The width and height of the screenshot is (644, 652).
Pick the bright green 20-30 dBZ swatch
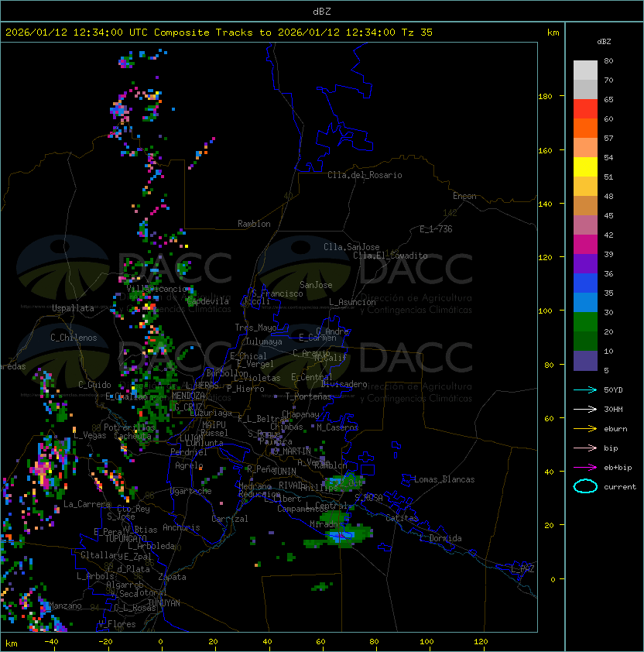[585, 321]
